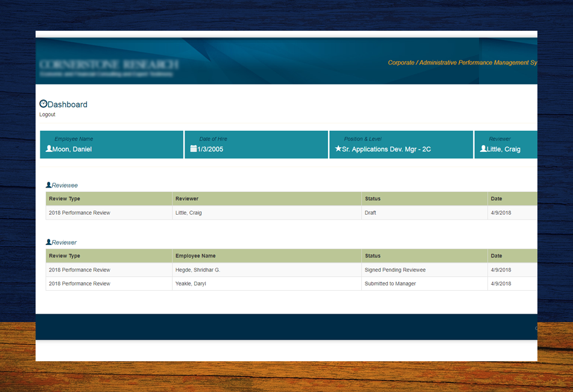
Task: Open Hegde, Shridhar G. performance review
Action: point(197,270)
